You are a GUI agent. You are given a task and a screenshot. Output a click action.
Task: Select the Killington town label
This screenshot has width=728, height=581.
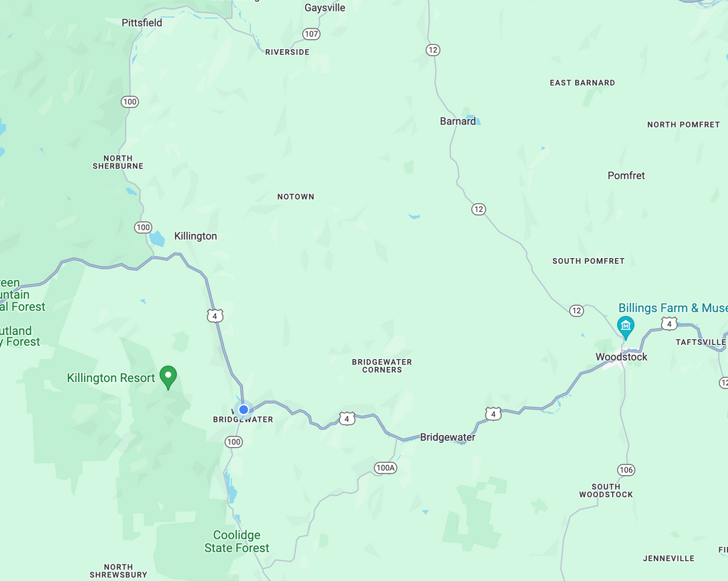[196, 236]
